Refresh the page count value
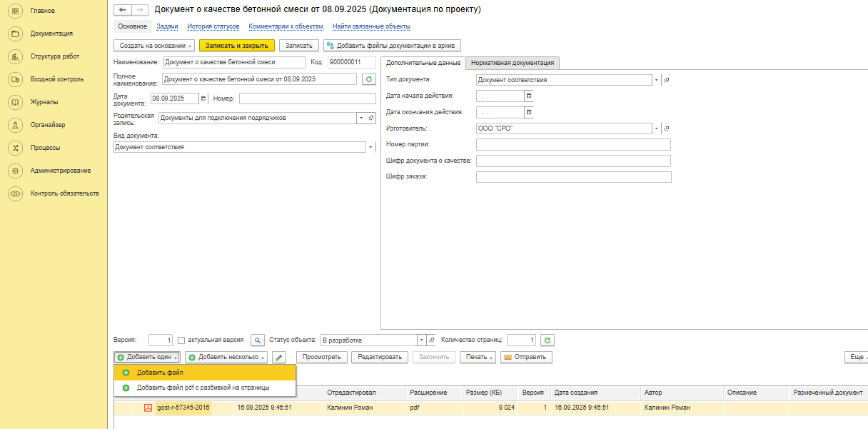The height and width of the screenshot is (429, 868). (547, 340)
